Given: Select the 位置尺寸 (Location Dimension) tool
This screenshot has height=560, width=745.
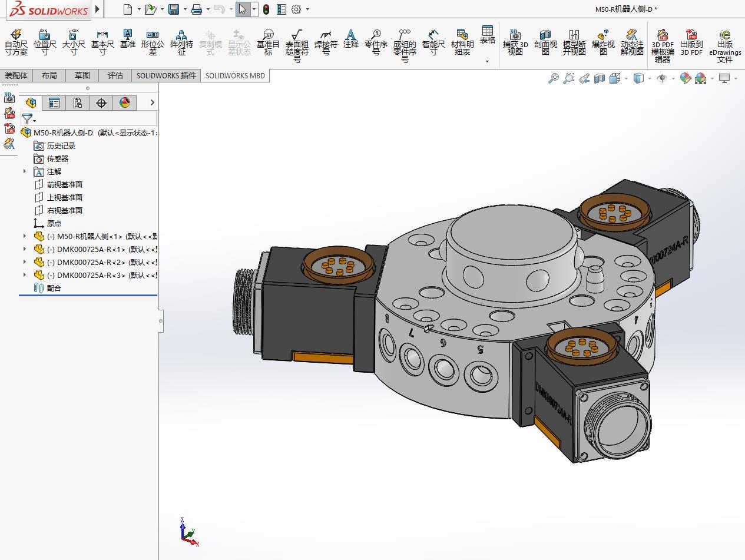Looking at the screenshot, I should [x=45, y=42].
